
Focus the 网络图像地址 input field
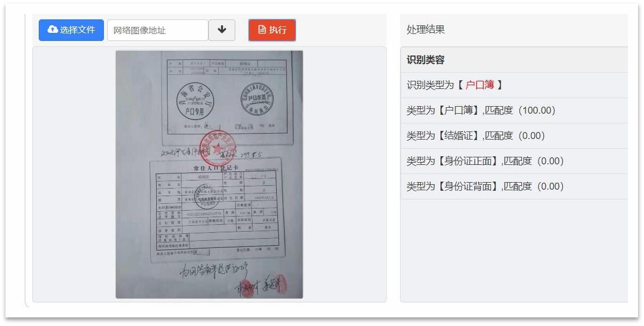(158, 30)
